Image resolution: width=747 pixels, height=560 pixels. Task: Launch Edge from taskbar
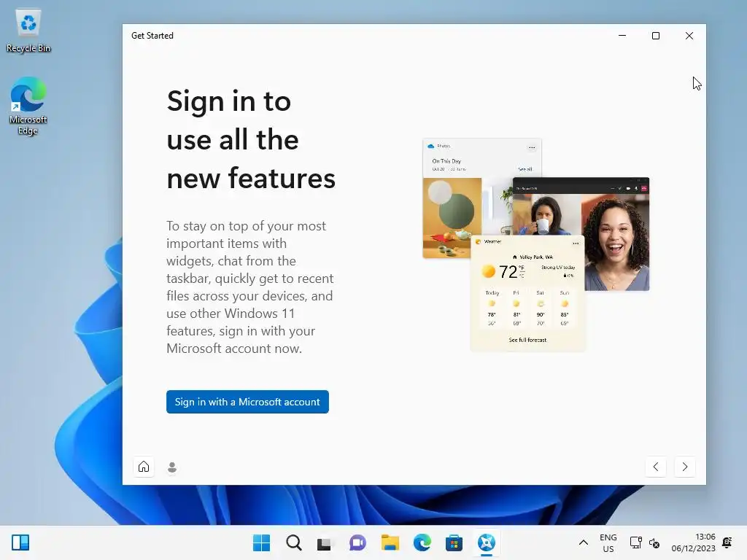pyautogui.click(x=422, y=542)
